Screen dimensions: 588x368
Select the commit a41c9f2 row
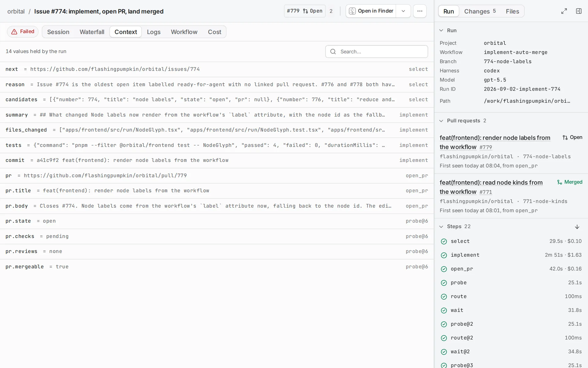[217, 160]
